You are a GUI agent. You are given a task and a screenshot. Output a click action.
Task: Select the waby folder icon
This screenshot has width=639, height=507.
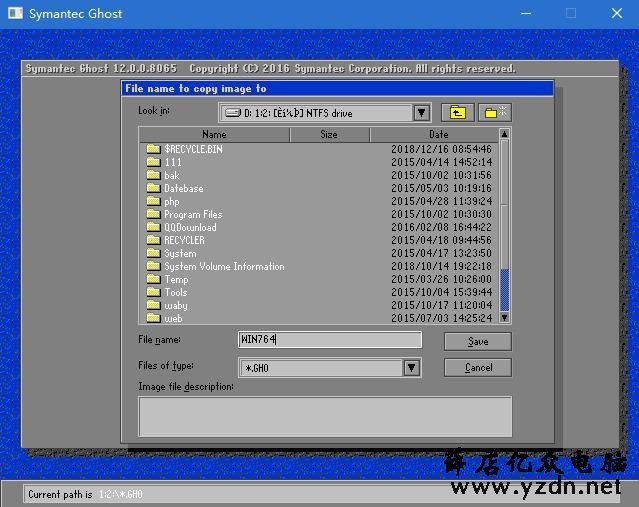click(153, 305)
